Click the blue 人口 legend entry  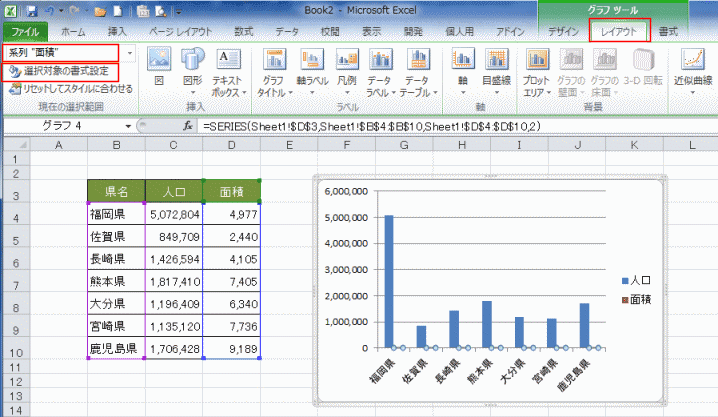tap(636, 280)
